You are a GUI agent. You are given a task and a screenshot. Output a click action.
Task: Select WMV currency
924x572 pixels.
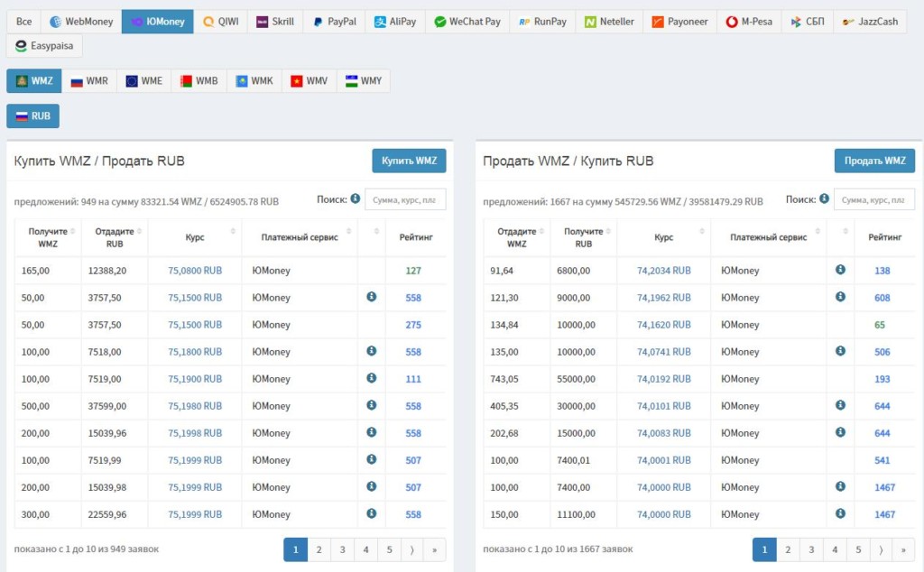(x=309, y=80)
